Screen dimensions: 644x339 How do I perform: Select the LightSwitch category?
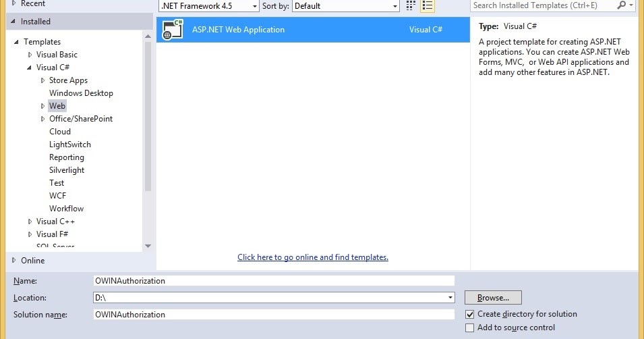tap(70, 145)
